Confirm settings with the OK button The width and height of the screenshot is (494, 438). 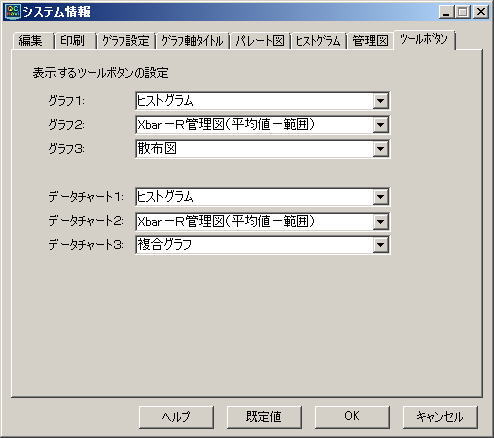click(352, 417)
